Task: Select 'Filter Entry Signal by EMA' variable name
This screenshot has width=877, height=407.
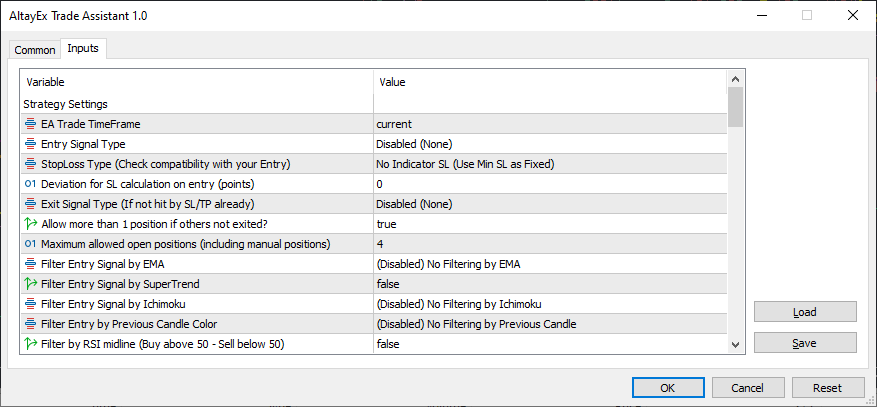Action: point(103,264)
